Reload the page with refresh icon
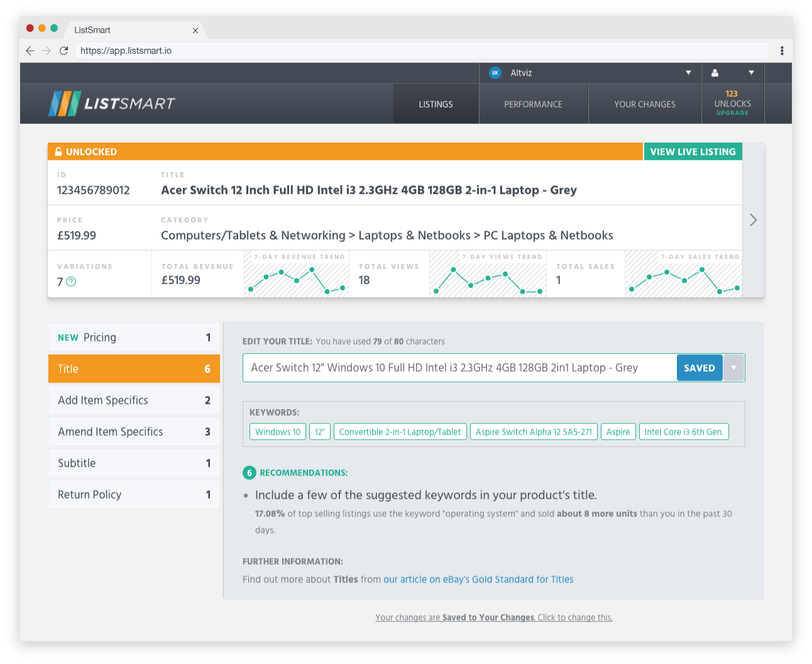 click(63, 51)
